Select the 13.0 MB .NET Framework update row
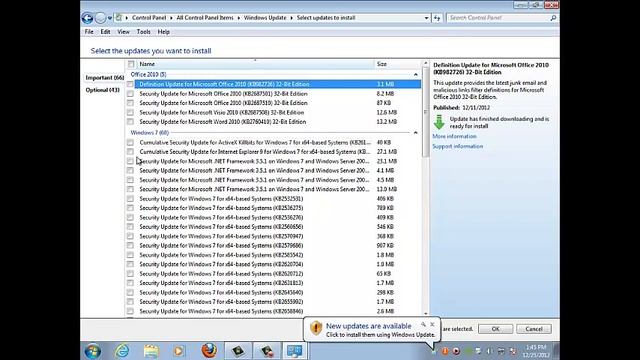This screenshot has width=640, height=360. [273, 189]
